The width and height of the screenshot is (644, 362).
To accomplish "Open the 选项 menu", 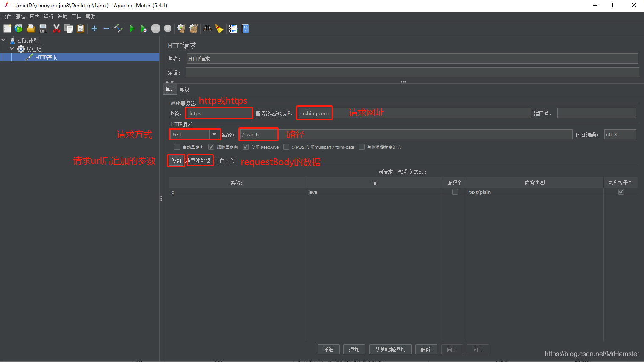I will pyautogui.click(x=62, y=17).
